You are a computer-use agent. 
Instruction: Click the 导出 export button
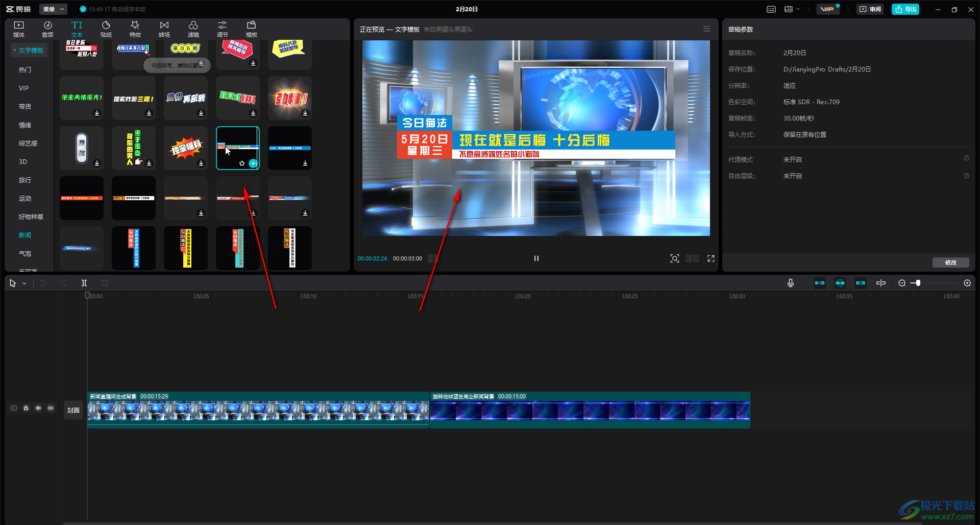pos(905,9)
